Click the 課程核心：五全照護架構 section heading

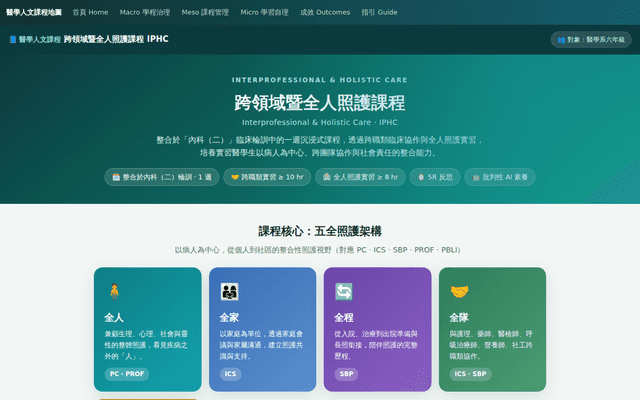point(320,231)
